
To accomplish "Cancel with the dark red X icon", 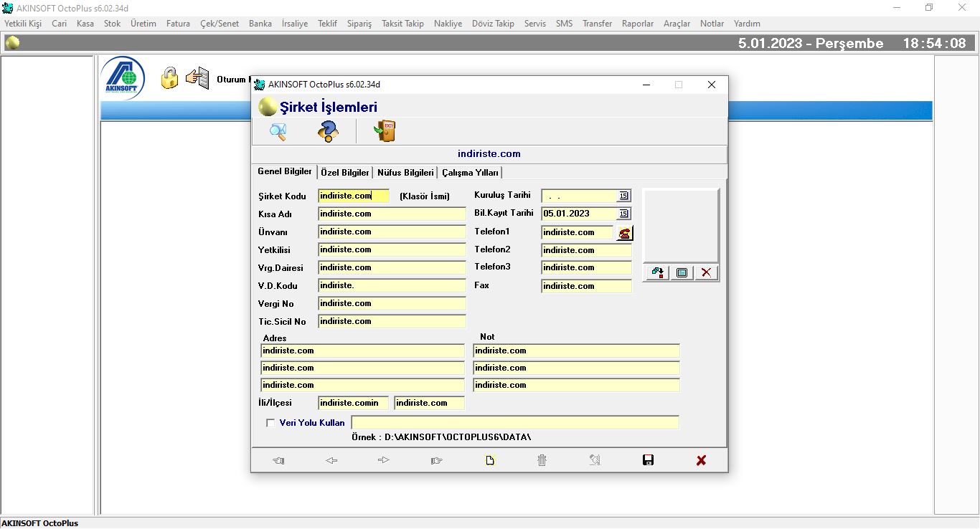I will pyautogui.click(x=701, y=460).
